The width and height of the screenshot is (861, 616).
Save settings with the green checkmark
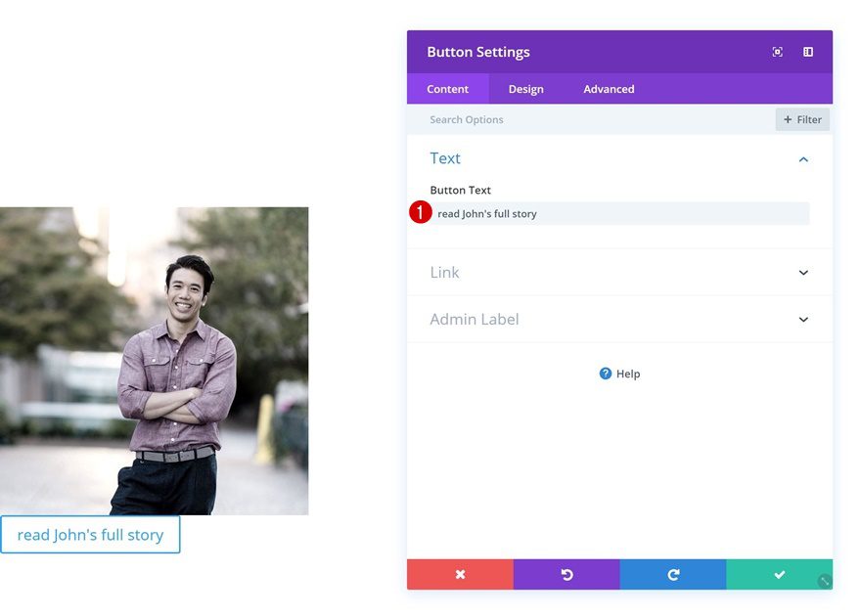pos(780,575)
